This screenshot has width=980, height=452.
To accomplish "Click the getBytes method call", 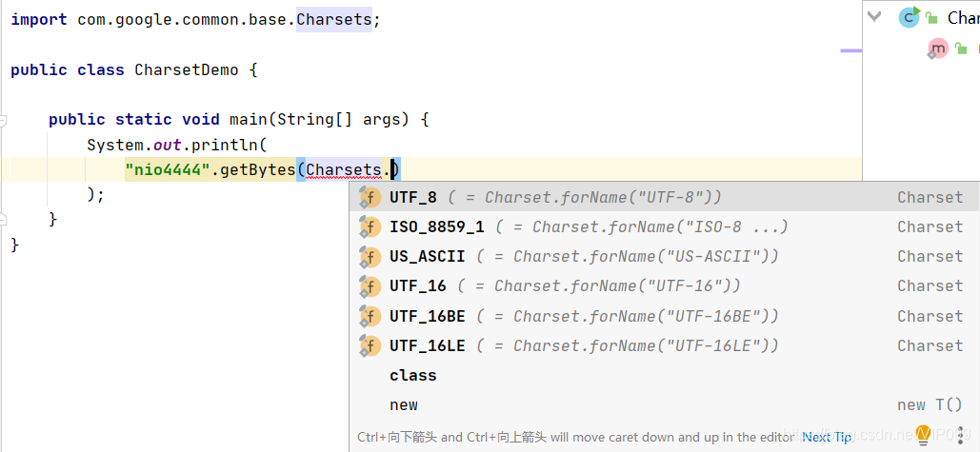I will [257, 169].
